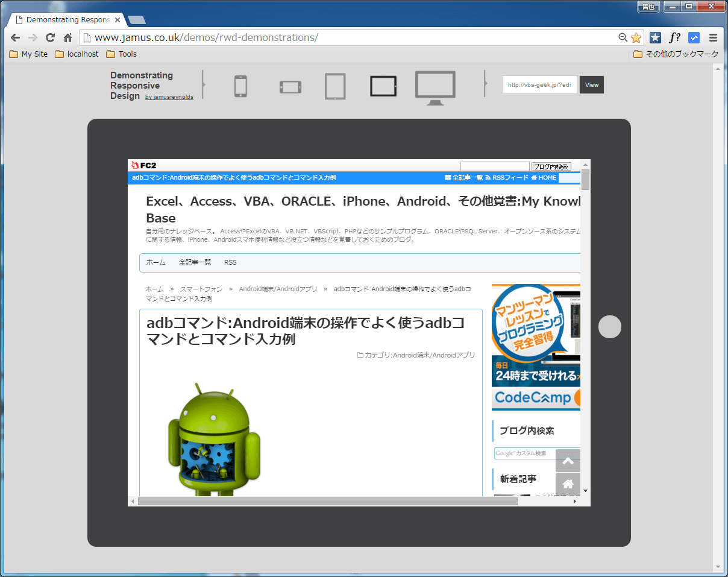Click the round home icon in the blog sidebar
728x577 pixels.
click(567, 484)
